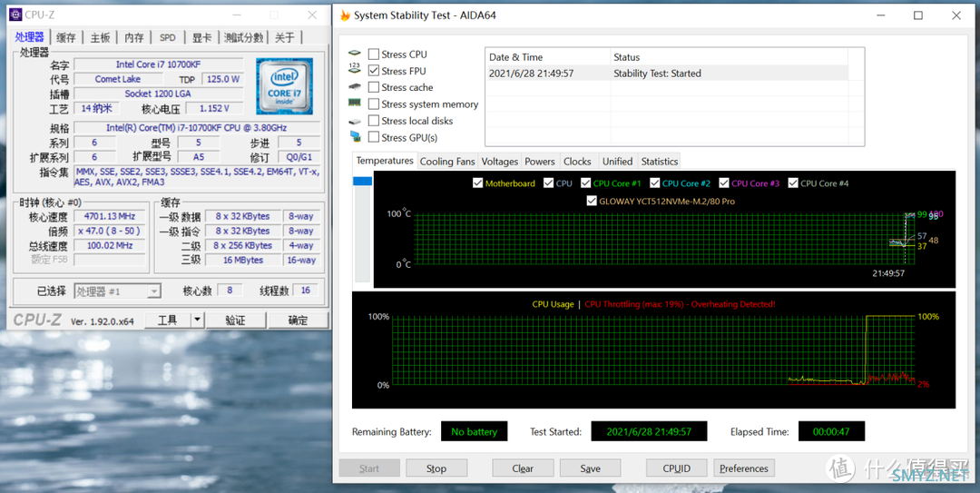
Task: Open CPUID from AIDA64
Action: coord(677,468)
